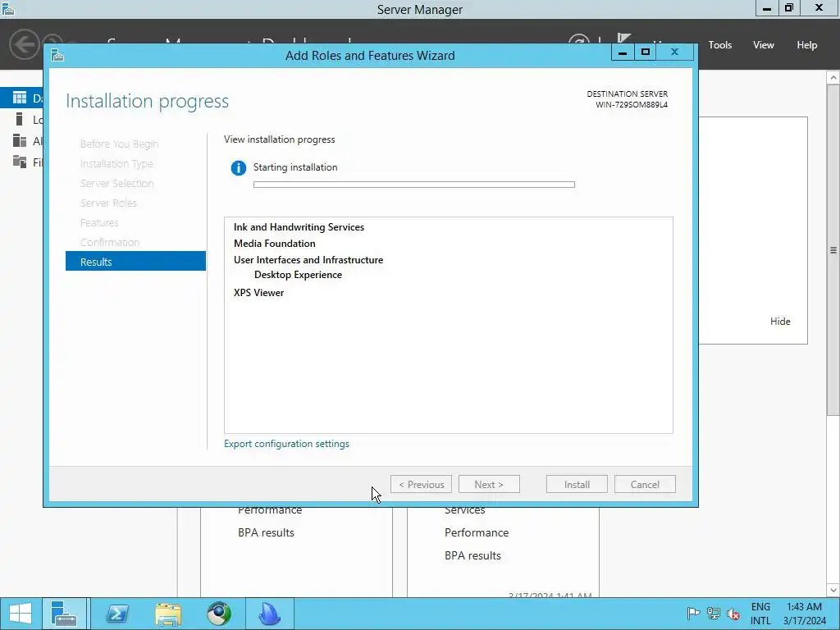Click Desktop Experience entry

tap(298, 275)
